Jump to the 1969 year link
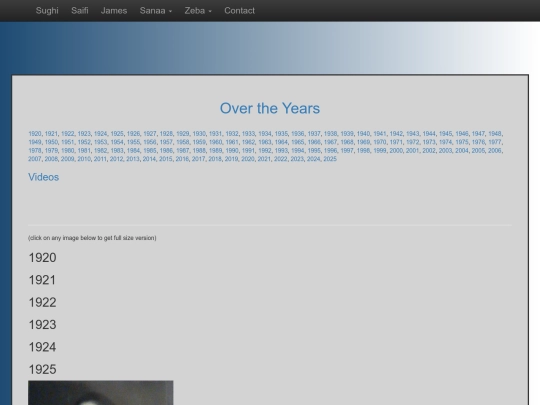Viewport: 540px width, 405px height. point(363,142)
